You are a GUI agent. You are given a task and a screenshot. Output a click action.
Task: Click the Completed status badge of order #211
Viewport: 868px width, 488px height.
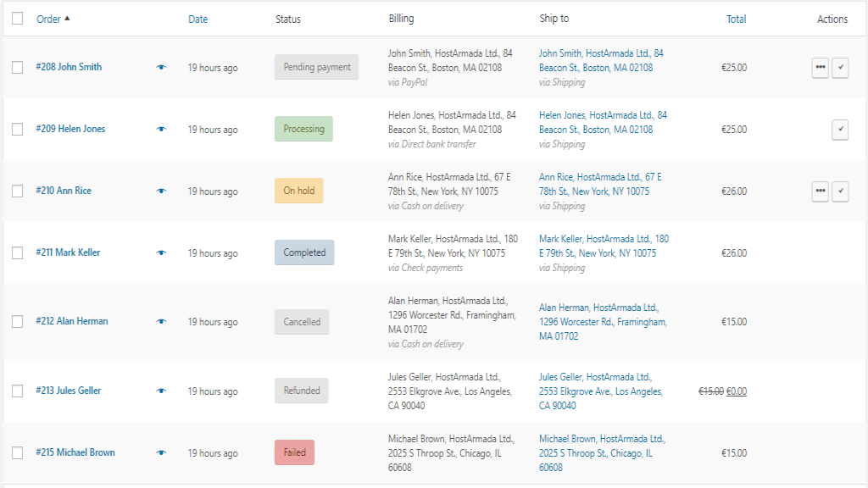pos(304,252)
